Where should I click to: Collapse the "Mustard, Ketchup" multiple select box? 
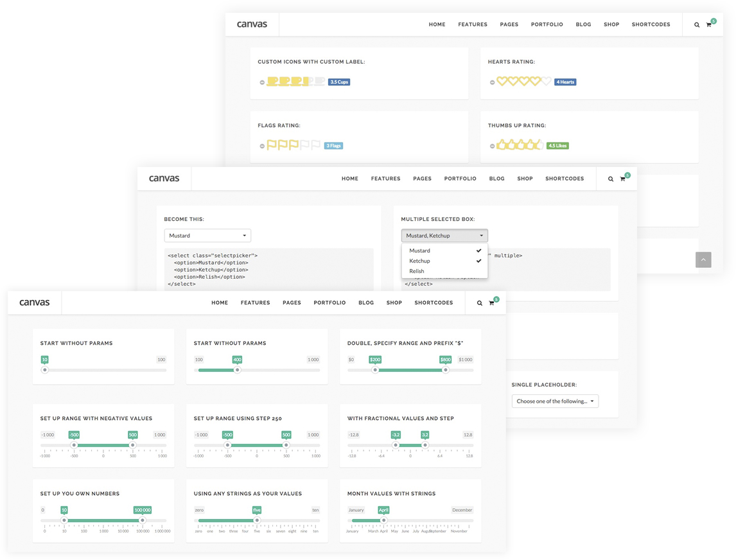(x=444, y=236)
